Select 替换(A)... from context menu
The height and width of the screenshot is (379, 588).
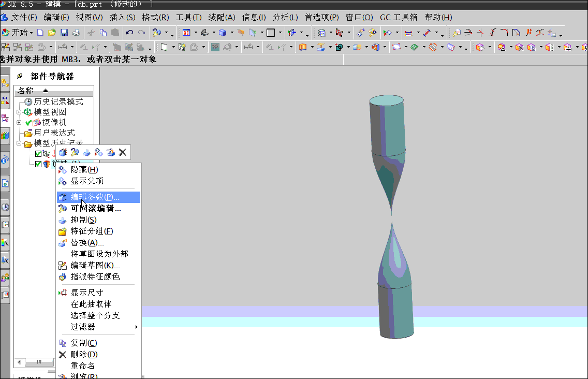tap(99, 242)
